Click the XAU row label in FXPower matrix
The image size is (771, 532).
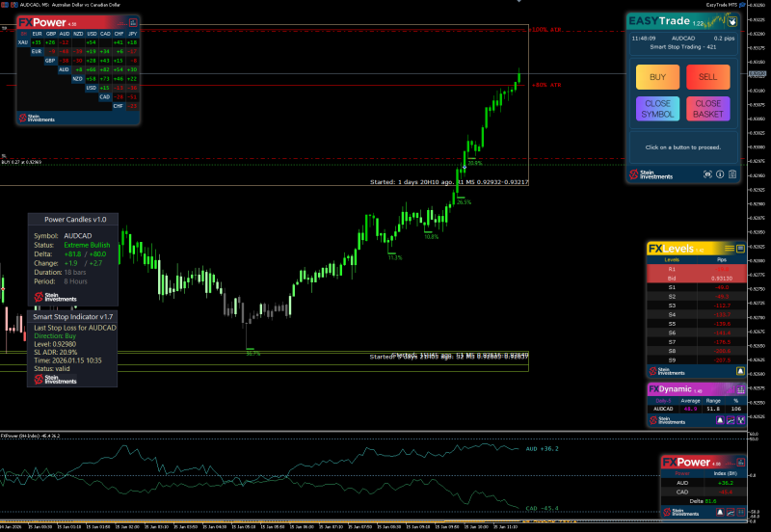point(23,42)
